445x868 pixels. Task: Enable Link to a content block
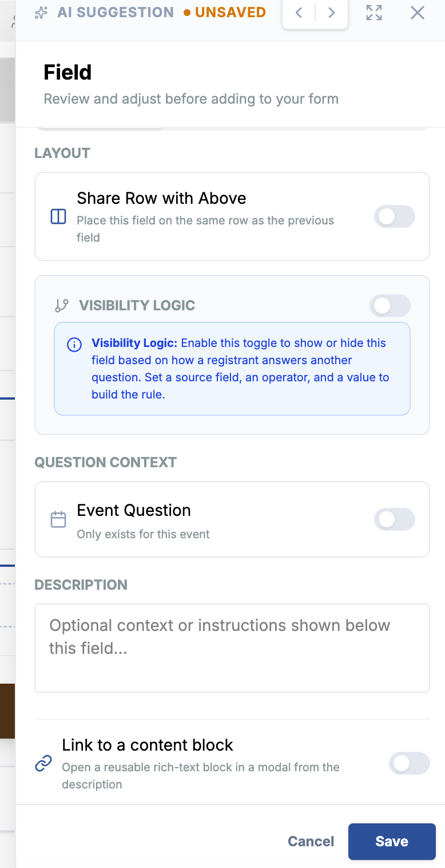pyautogui.click(x=410, y=763)
